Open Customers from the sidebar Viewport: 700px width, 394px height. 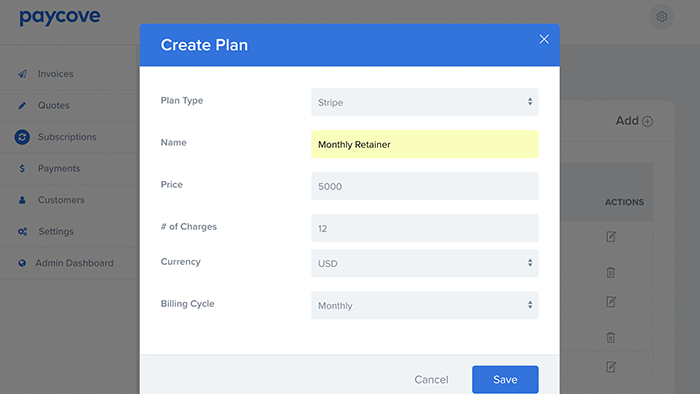pyautogui.click(x=61, y=200)
